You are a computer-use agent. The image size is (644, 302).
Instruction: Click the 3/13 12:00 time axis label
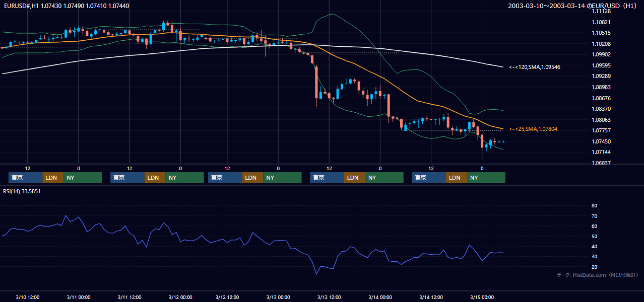coord(329,297)
